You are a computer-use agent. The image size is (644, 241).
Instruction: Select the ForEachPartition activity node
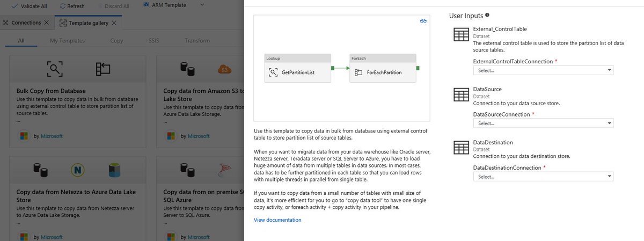383,68
